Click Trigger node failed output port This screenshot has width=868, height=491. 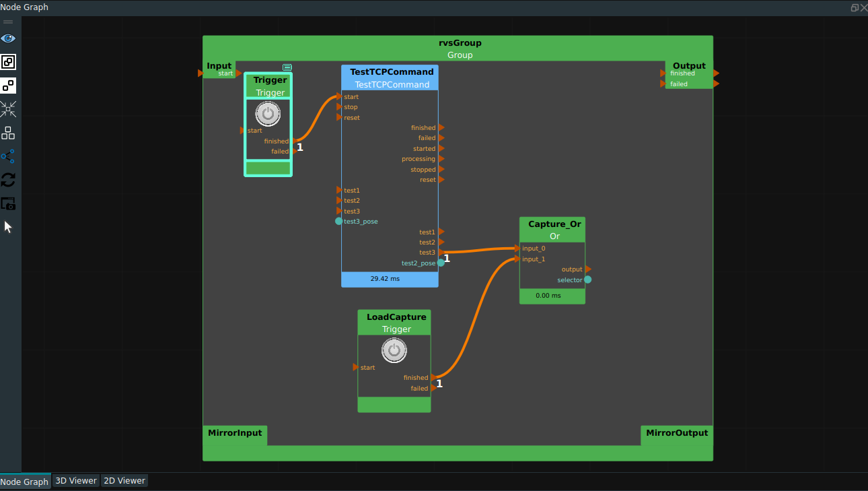pos(294,152)
